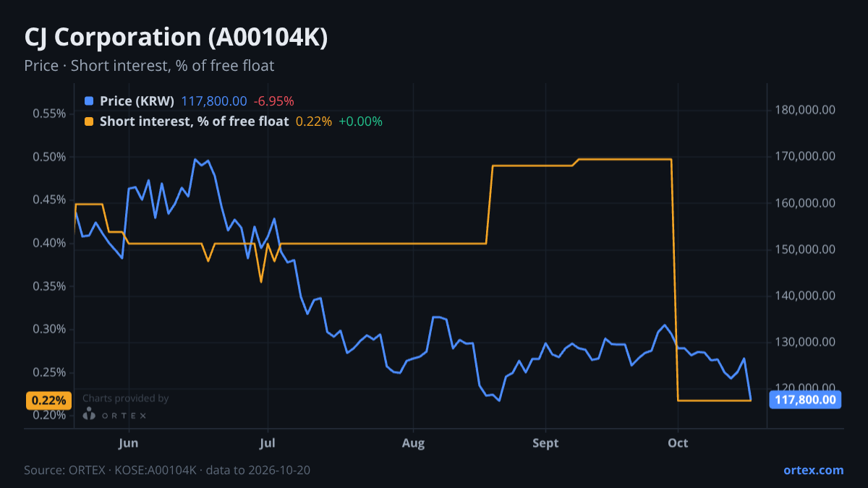This screenshot has width=868, height=488.
Task: Click the 0.35% left axis label
Action: [49, 286]
